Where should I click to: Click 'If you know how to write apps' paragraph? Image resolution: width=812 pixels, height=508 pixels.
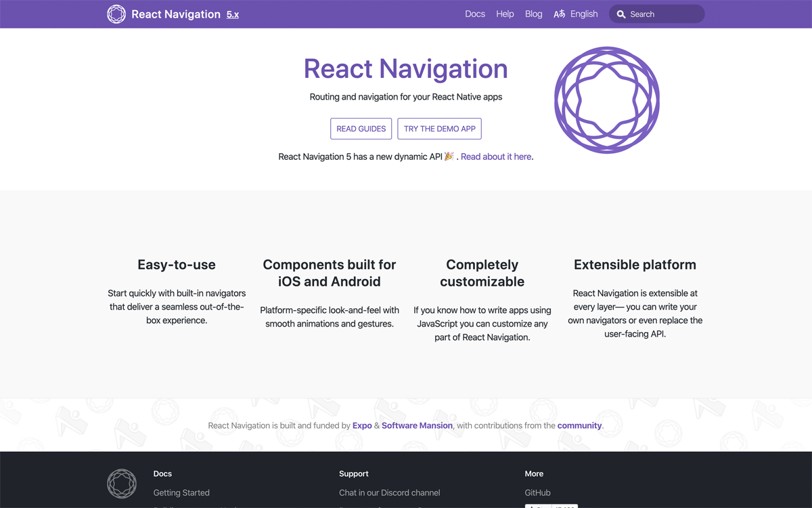482,324
